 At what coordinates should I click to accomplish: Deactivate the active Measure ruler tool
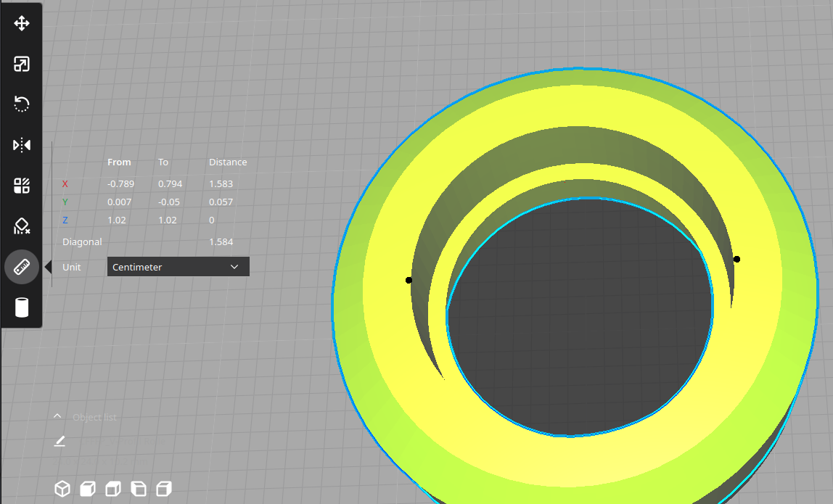click(x=22, y=267)
